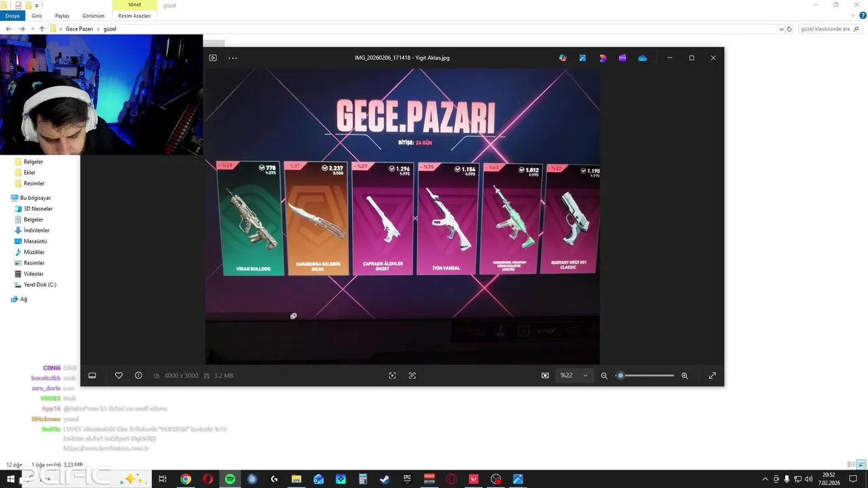Open the Giriş ribbon tab
The width and height of the screenshot is (868, 488).
(x=37, y=16)
